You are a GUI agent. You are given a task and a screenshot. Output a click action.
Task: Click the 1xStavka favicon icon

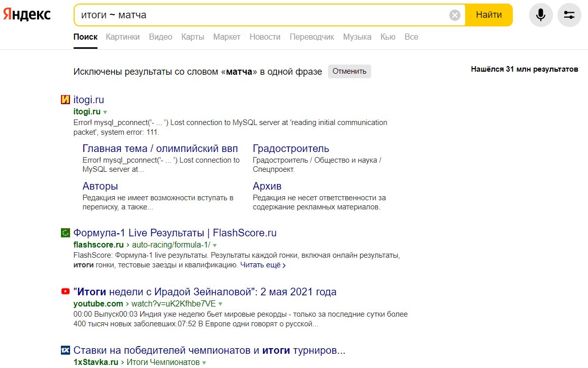[x=66, y=350]
